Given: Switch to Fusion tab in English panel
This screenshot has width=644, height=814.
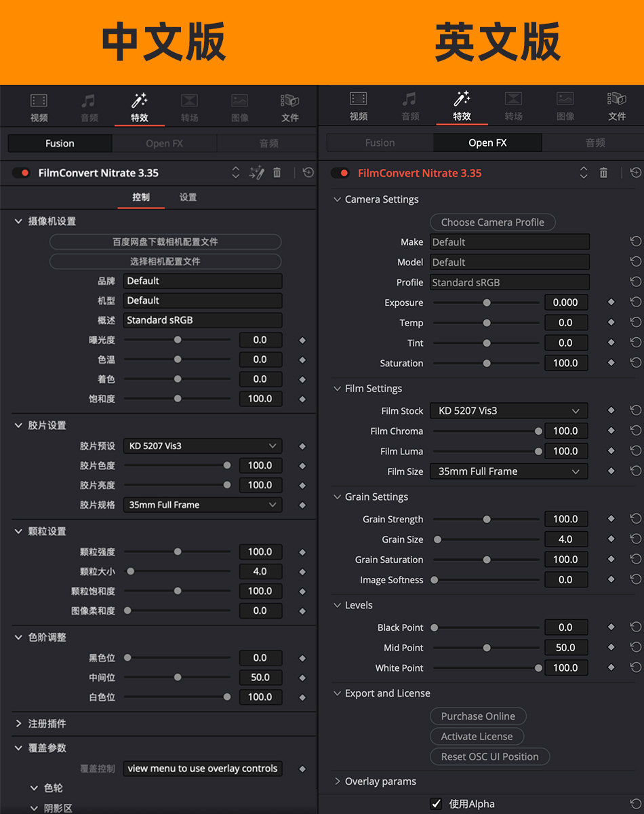Looking at the screenshot, I should pyautogui.click(x=380, y=142).
